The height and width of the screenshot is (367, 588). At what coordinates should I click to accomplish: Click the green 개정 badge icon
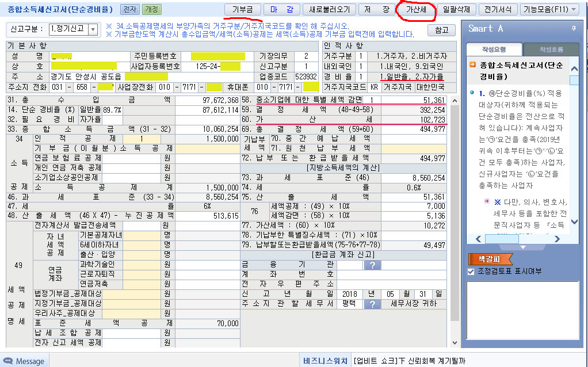[x=152, y=10]
